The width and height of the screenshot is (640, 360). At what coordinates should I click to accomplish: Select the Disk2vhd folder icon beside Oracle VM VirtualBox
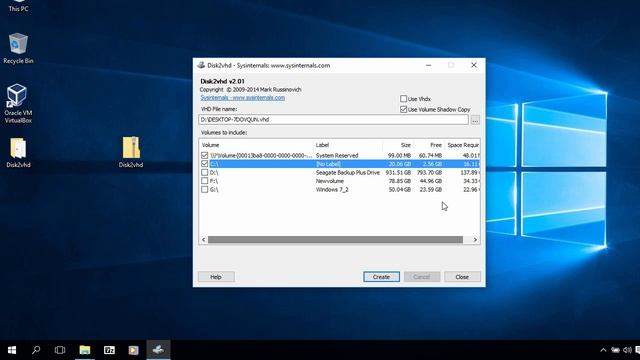(18, 153)
